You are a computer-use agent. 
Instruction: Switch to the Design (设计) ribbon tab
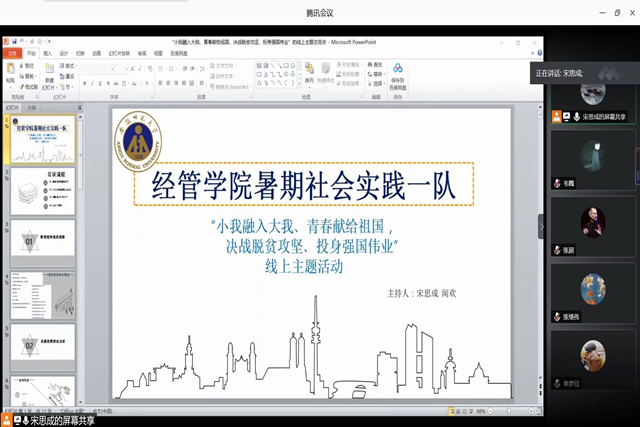[x=64, y=53]
